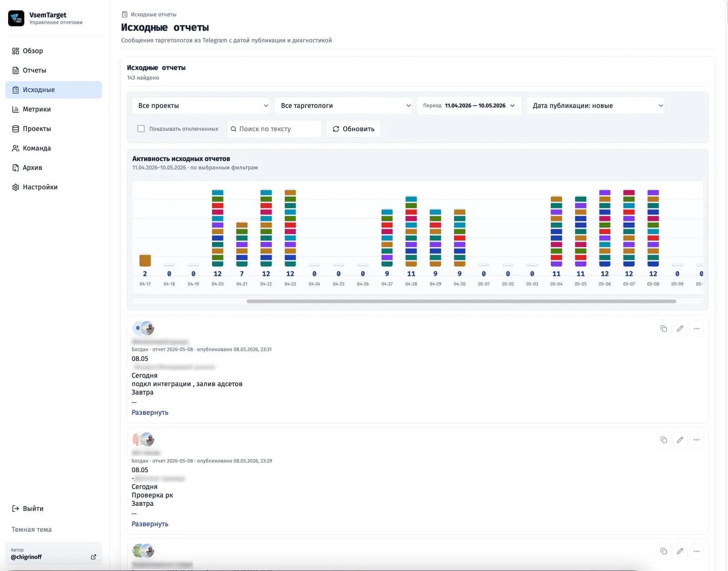This screenshot has width=728, height=571.
Task: Click the "143 найдено" results count
Action: coord(143,78)
